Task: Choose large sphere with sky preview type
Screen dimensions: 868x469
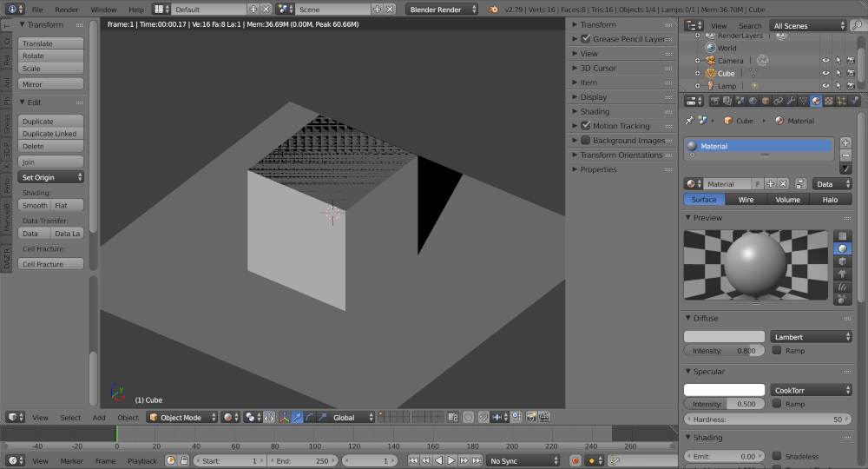Action: [x=843, y=300]
